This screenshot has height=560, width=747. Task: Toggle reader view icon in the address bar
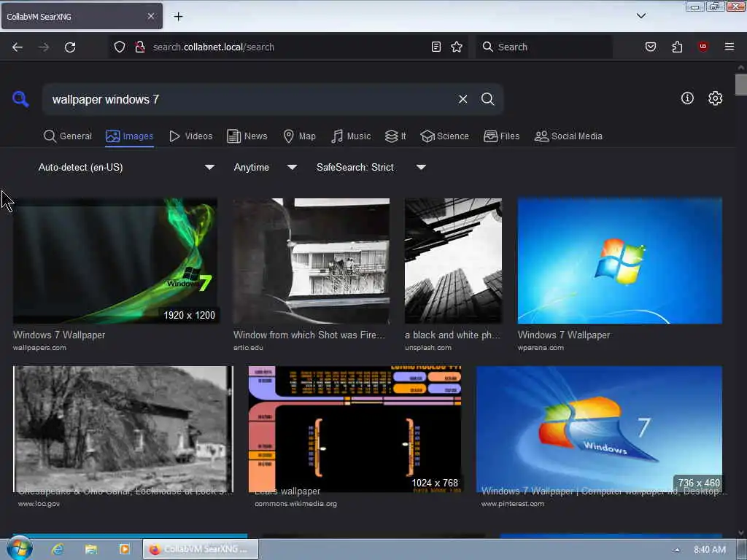pyautogui.click(x=436, y=47)
